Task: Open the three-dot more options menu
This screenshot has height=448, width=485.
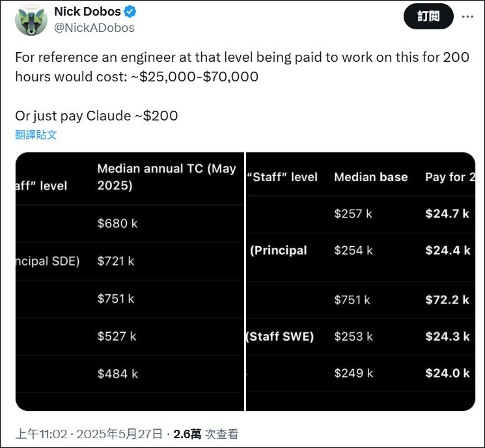Action: tap(467, 17)
